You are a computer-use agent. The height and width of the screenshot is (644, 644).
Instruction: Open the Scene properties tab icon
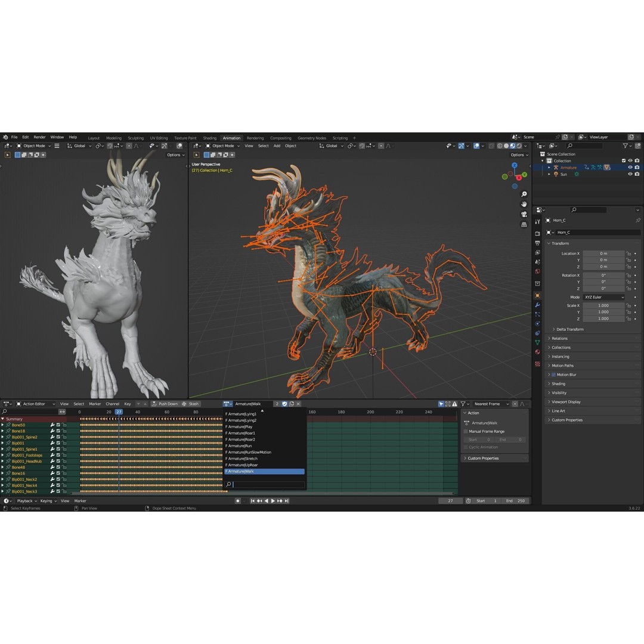[537, 262]
